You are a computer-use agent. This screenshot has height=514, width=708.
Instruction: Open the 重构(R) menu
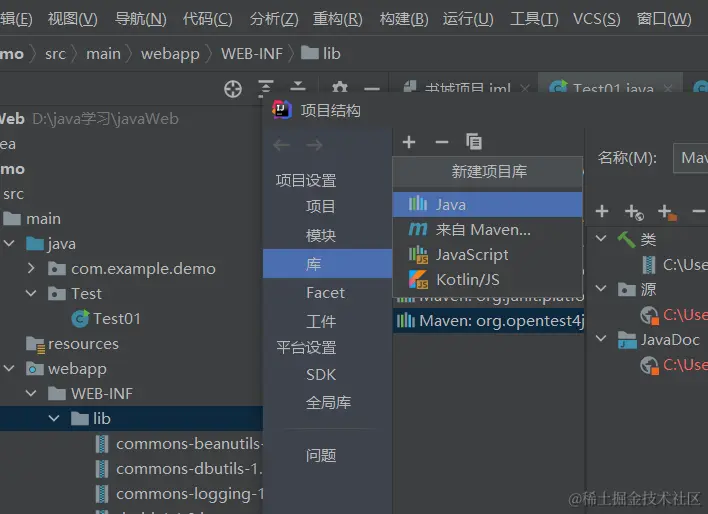coord(337,19)
